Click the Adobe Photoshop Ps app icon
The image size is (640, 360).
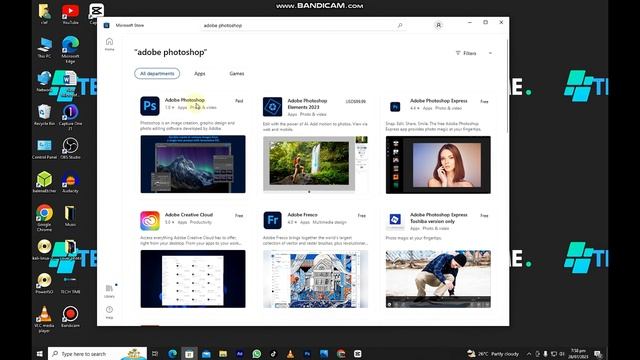[x=150, y=106]
